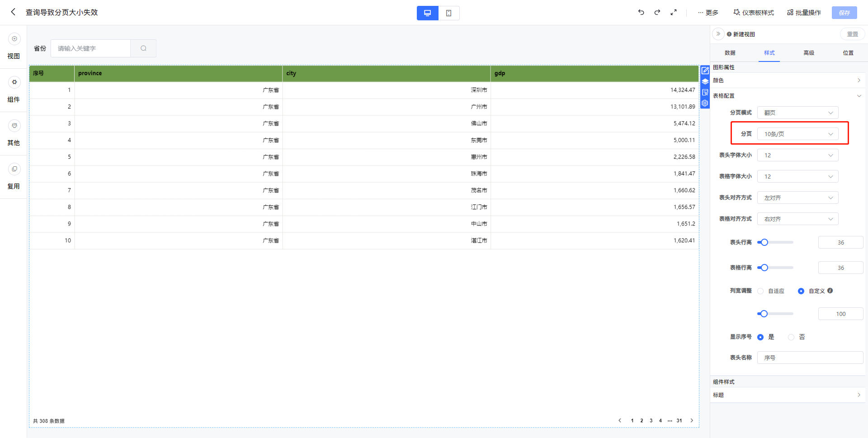Screen dimensions: 868x438
Task: Click the 表头行高 value field
Action: [x=840, y=242]
